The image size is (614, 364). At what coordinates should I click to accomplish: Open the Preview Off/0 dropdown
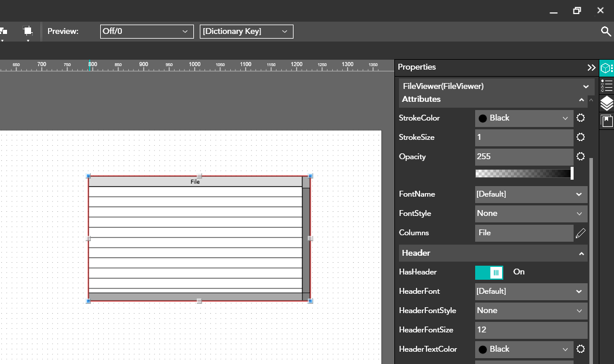[146, 32]
